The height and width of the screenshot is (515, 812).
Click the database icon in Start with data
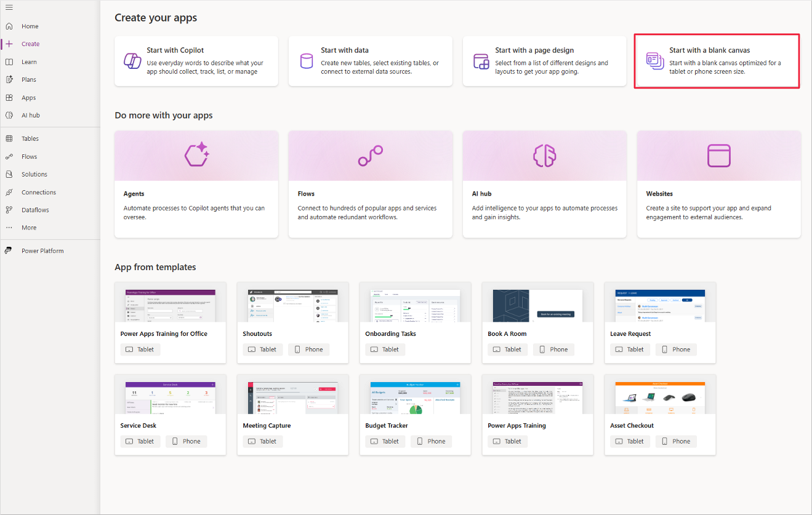[306, 61]
